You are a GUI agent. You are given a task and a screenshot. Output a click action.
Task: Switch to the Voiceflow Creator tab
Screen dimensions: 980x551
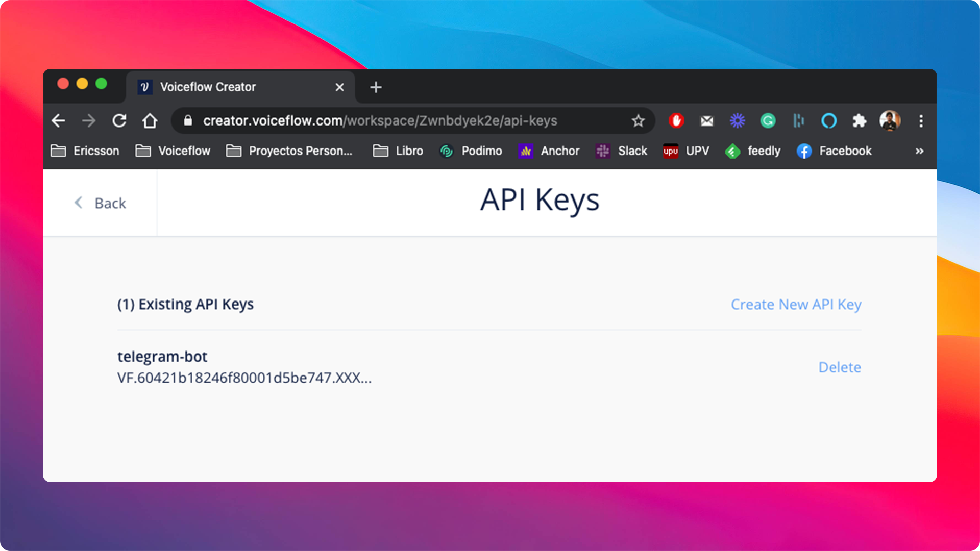[x=219, y=87]
